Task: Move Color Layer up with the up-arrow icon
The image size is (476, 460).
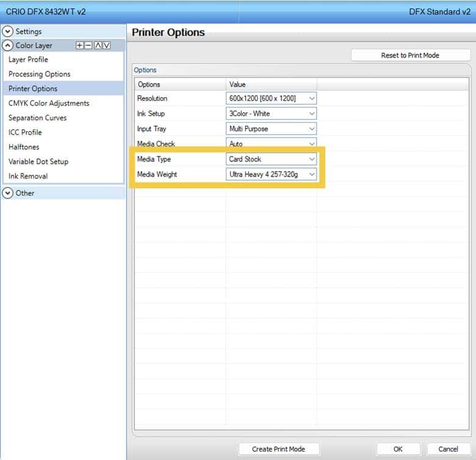Action: (97, 46)
